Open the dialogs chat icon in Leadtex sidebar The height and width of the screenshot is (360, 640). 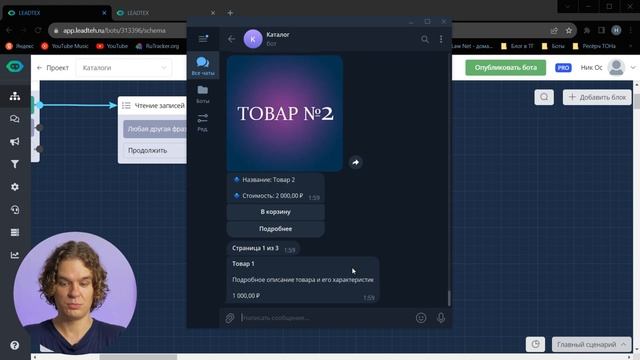15,119
